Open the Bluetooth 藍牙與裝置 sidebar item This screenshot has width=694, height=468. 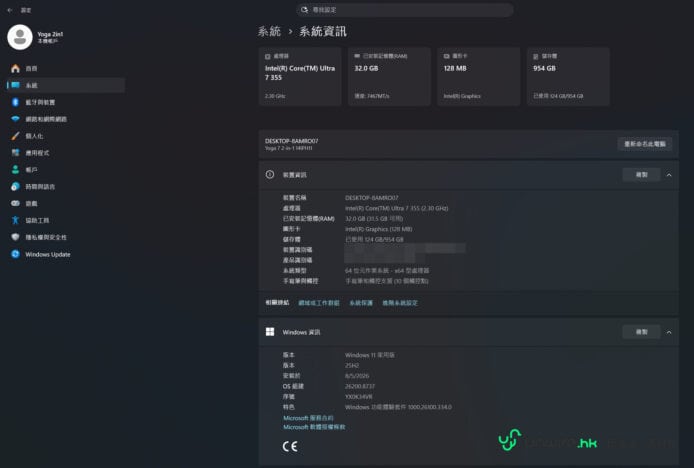[66, 102]
